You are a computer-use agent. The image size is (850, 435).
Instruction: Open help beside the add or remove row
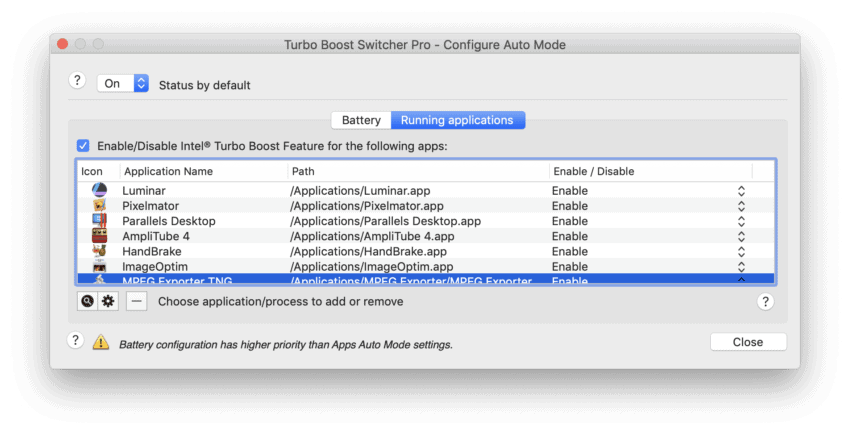(x=765, y=302)
